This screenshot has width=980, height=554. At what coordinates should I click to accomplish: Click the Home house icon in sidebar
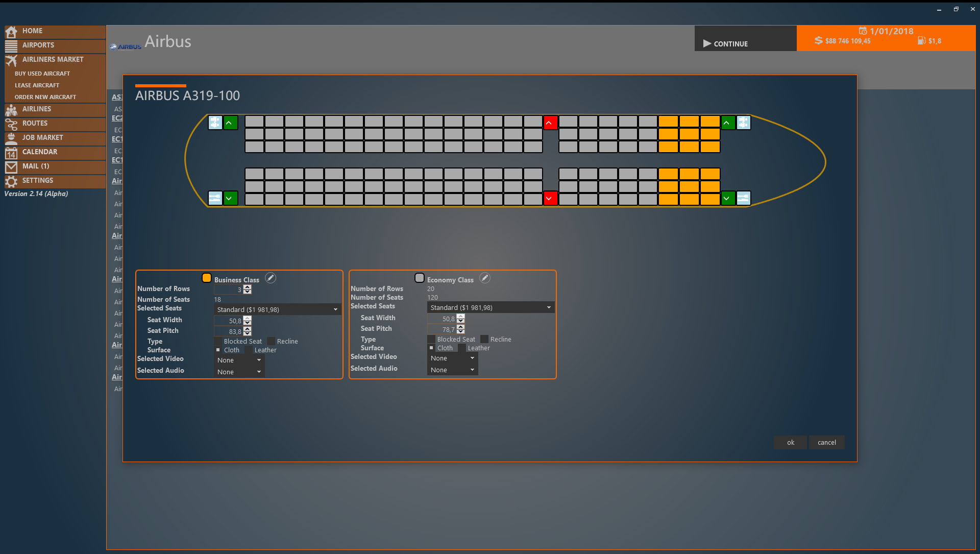[11, 32]
